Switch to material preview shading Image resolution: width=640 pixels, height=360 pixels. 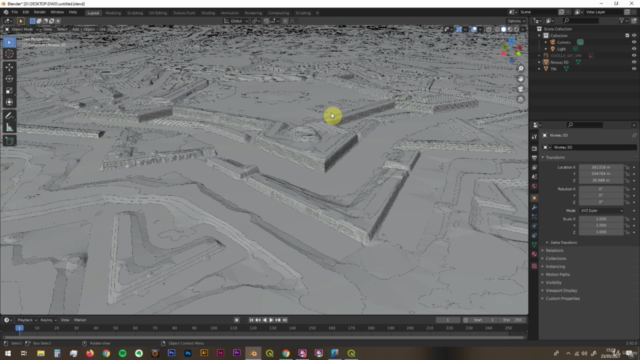click(x=510, y=29)
